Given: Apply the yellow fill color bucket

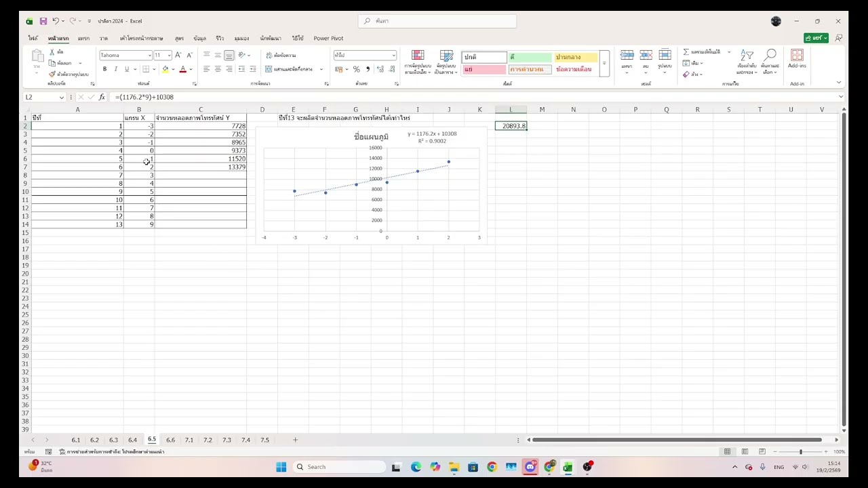Looking at the screenshot, I should pos(165,69).
